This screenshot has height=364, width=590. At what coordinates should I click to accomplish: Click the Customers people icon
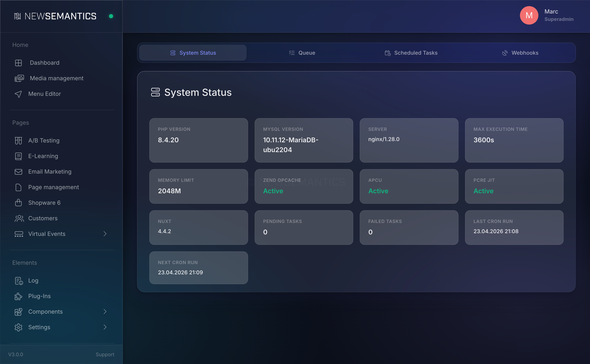[19, 218]
